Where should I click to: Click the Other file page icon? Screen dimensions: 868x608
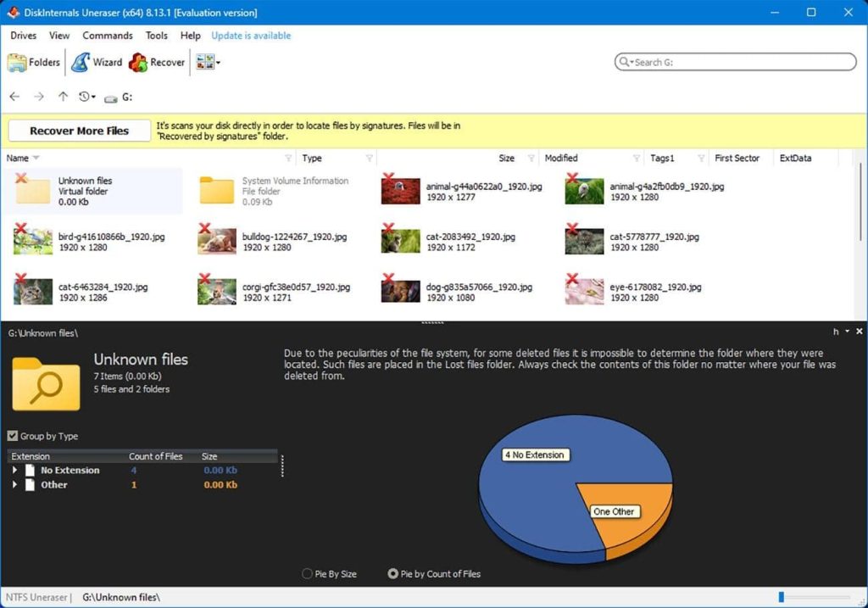(30, 484)
